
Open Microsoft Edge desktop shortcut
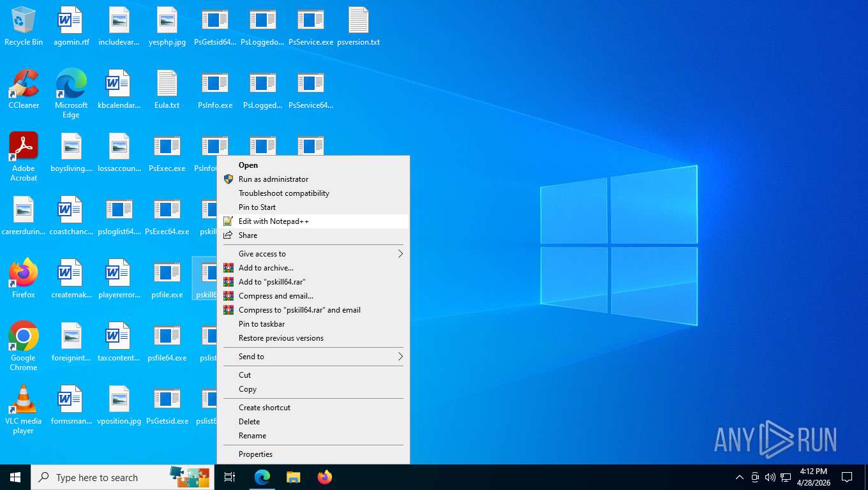71,94
